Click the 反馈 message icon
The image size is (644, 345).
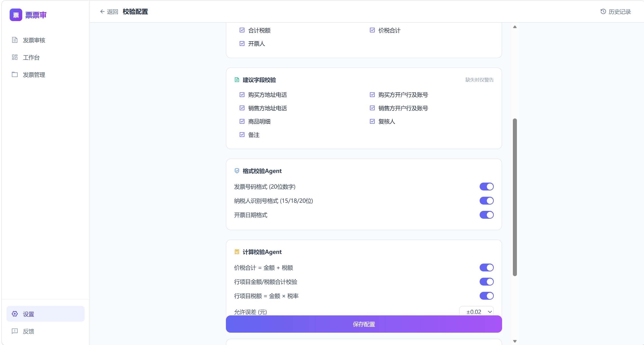click(x=15, y=331)
